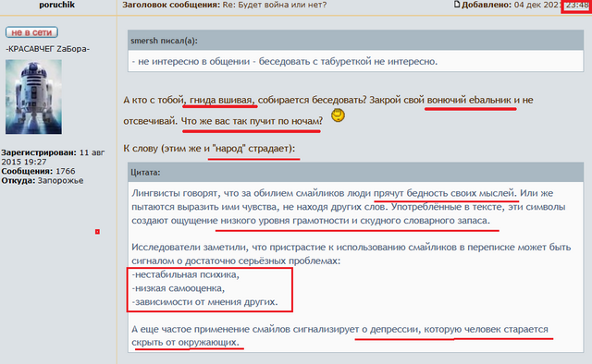Click the R2-D2 avatar image
The image size is (592, 364).
click(x=33, y=97)
